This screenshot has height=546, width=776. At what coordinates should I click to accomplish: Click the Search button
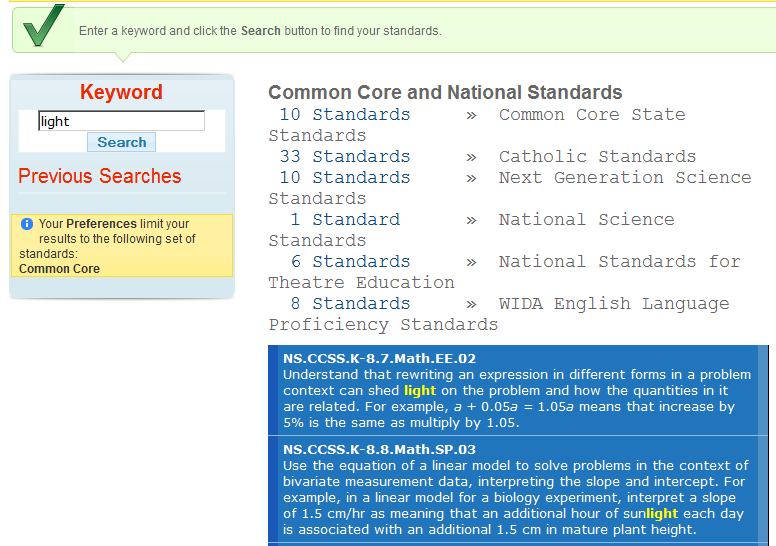(121, 142)
